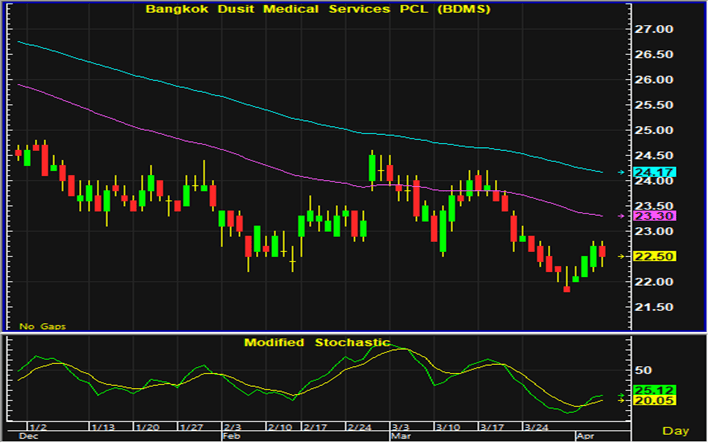709x443 pixels.
Task: Click the magenta arrow next to 23.30
Action: point(621,216)
